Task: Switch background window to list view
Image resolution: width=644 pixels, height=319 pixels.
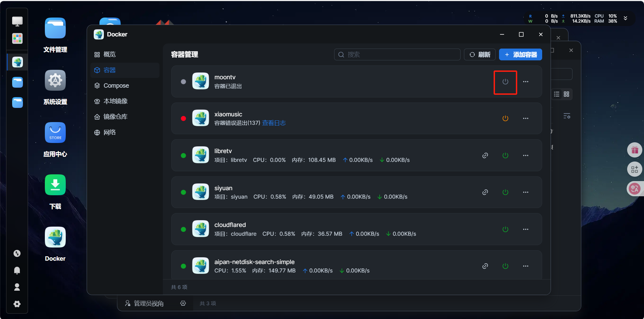Action: tap(557, 94)
